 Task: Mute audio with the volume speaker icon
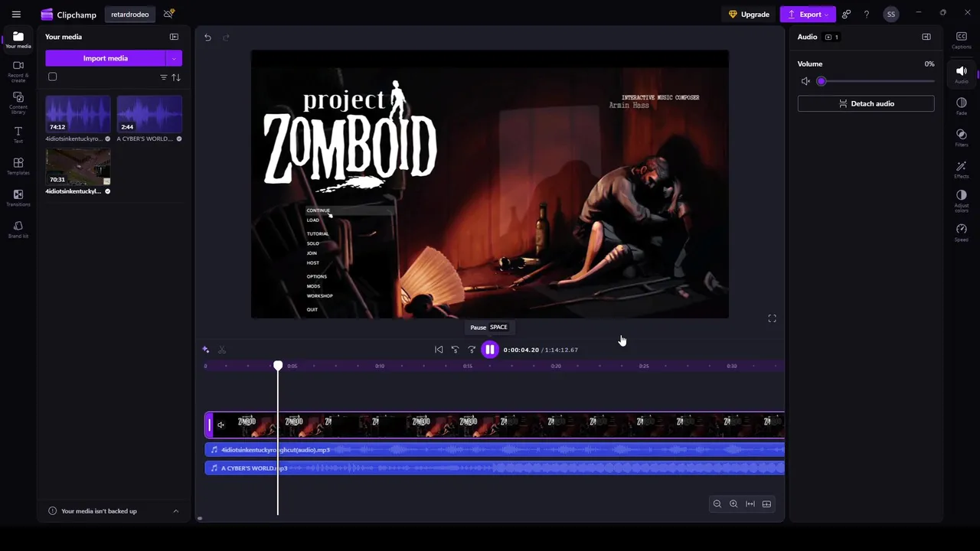(805, 81)
